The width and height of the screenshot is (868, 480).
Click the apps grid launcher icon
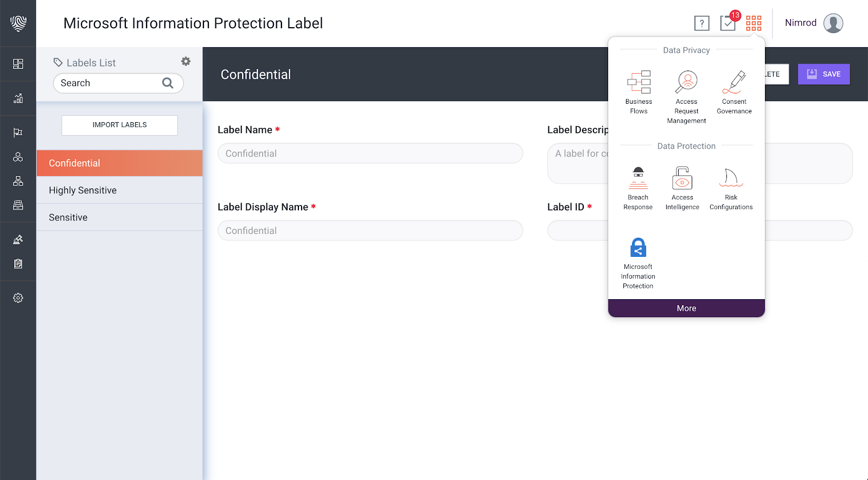[754, 23]
